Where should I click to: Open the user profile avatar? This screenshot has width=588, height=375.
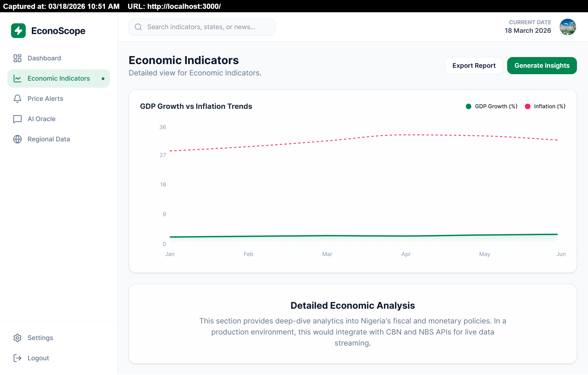tap(567, 27)
